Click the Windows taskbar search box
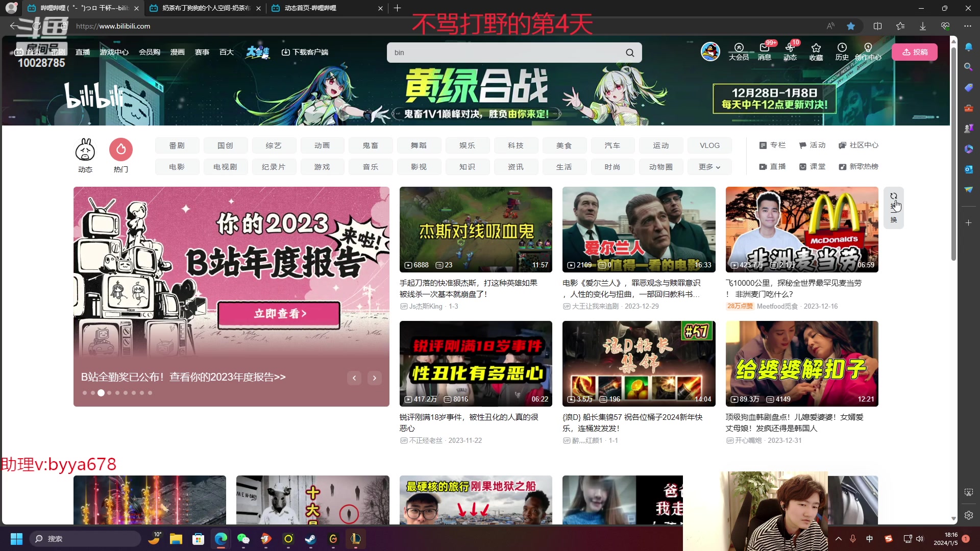The height and width of the screenshot is (551, 980). [85, 539]
